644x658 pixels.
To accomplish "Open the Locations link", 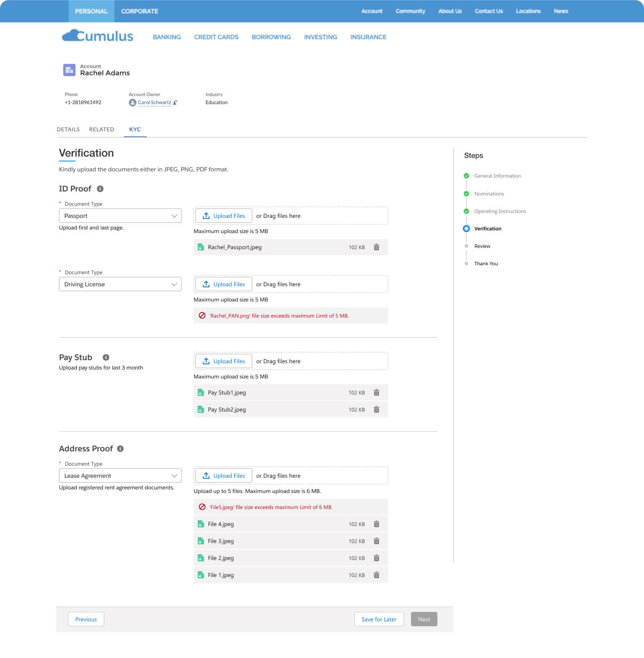I will pyautogui.click(x=528, y=11).
